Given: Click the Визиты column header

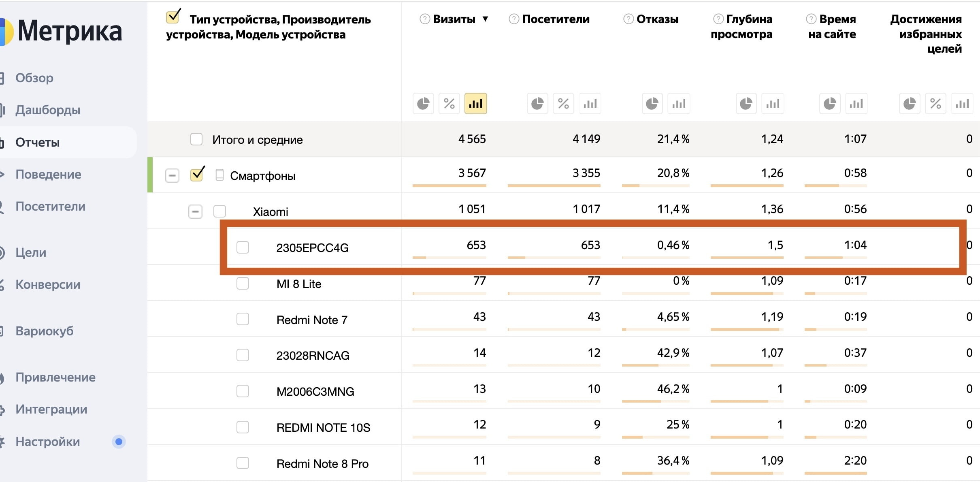Looking at the screenshot, I should 454,19.
